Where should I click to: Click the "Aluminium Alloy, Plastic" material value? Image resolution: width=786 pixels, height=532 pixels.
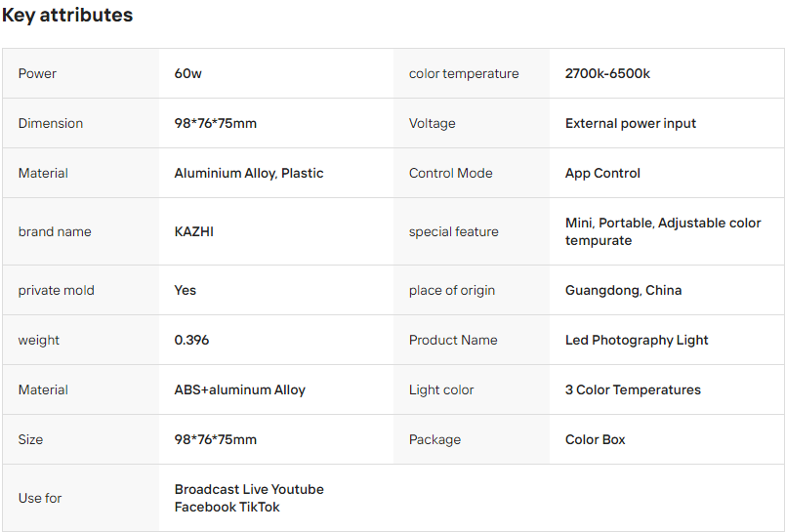tap(249, 173)
